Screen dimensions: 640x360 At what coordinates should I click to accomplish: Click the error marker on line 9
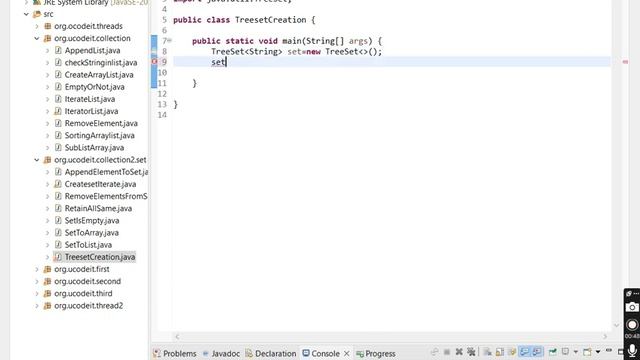tap(154, 62)
